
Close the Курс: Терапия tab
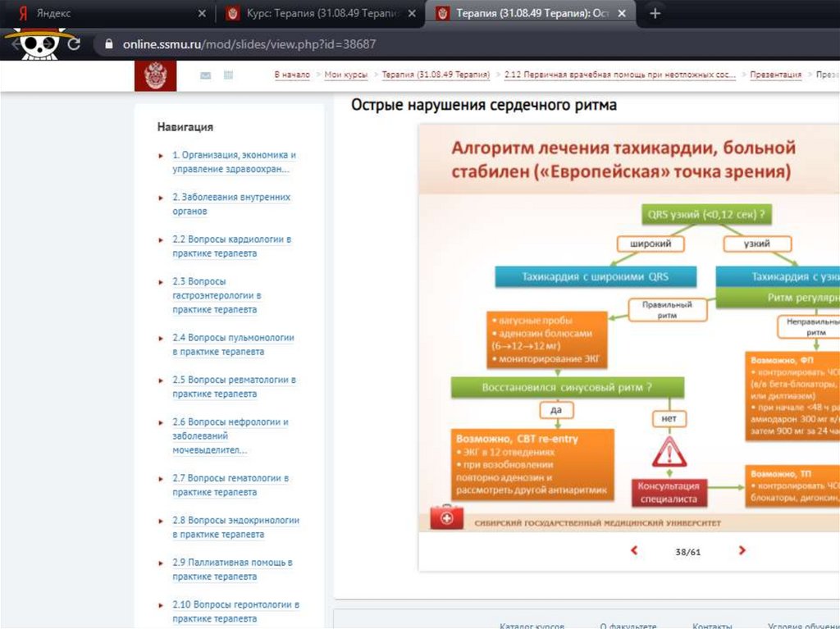[x=412, y=13]
